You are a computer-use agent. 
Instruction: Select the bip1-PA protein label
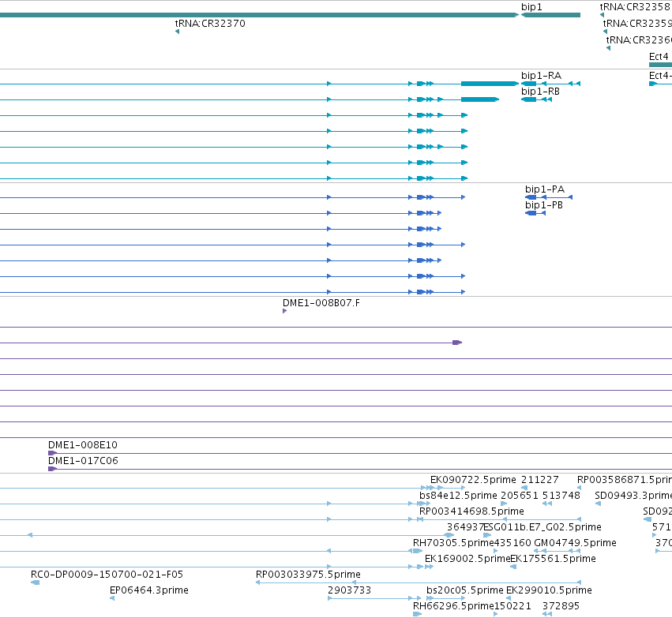[545, 189]
